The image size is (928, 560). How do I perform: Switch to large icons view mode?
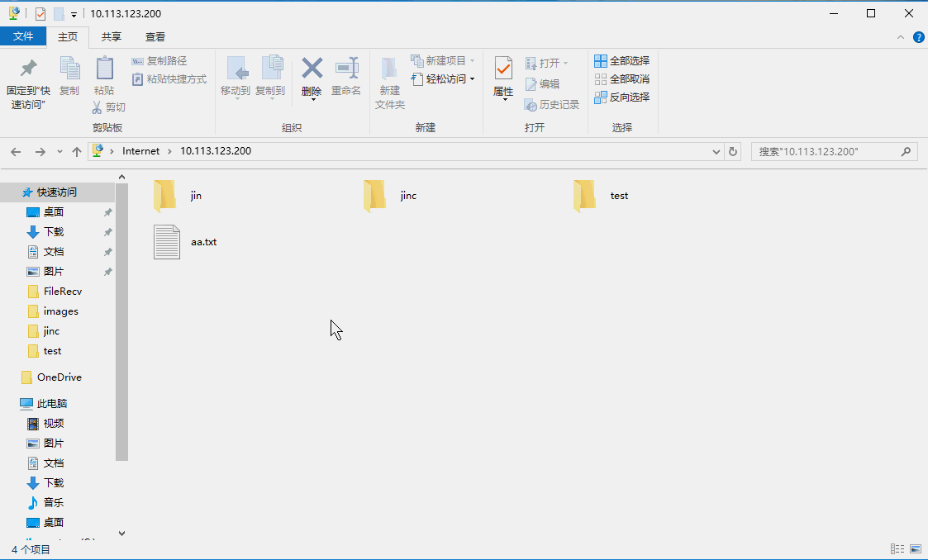(x=916, y=549)
